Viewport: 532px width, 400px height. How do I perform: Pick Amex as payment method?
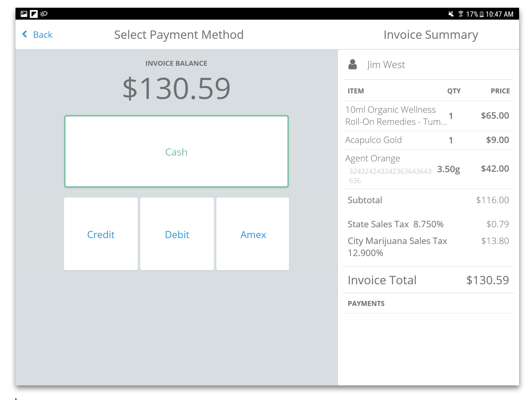253,234
